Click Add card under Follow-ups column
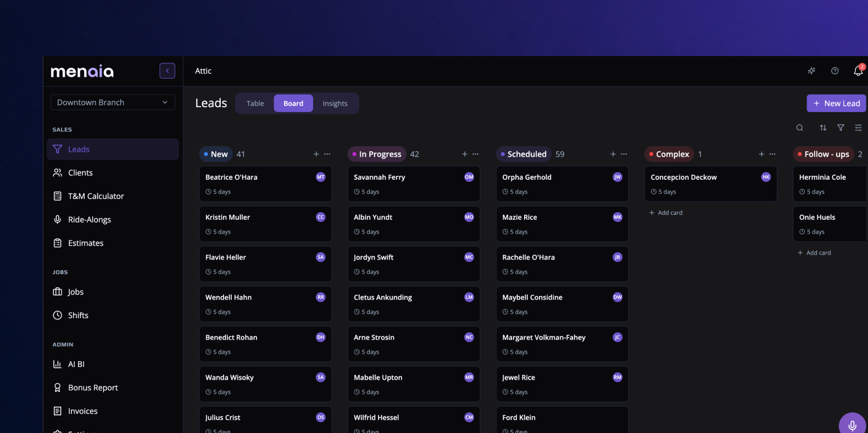This screenshot has height=433, width=868. (x=814, y=253)
